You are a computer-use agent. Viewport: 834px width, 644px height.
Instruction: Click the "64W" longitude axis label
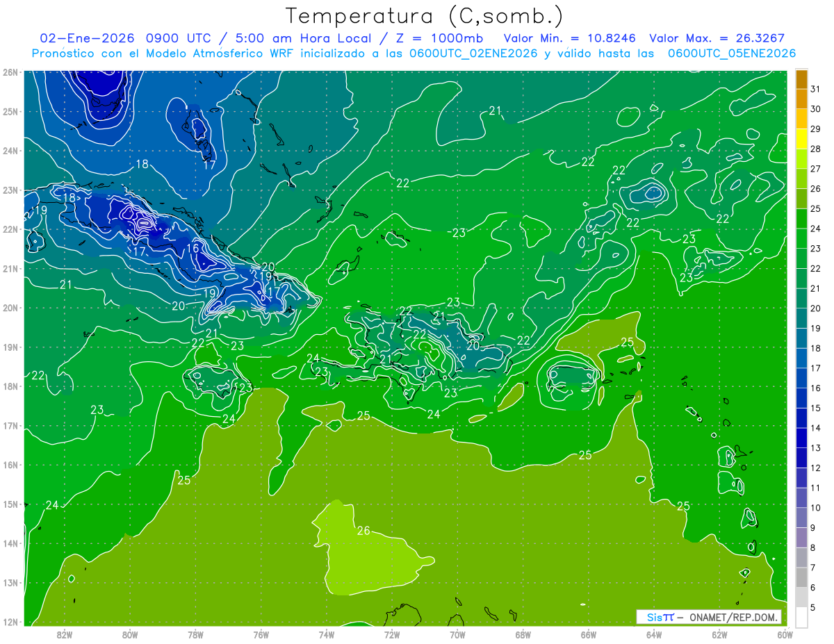pyautogui.click(x=654, y=634)
